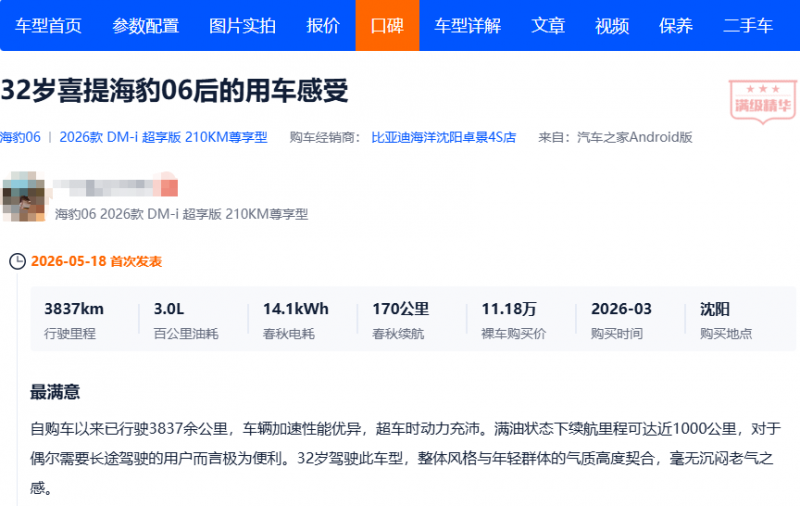The width and height of the screenshot is (800, 506).
Task: Click the article title 32岁喜提海豹06后的用车感受
Action: (x=174, y=91)
